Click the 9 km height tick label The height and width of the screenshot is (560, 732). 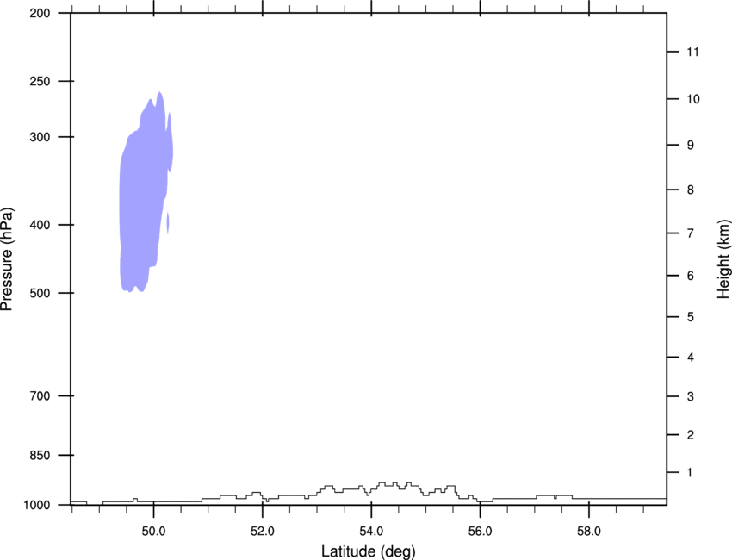point(691,146)
